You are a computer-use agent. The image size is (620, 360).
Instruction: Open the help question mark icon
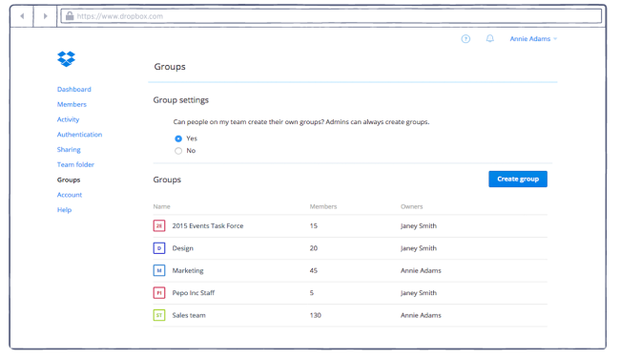pos(466,39)
